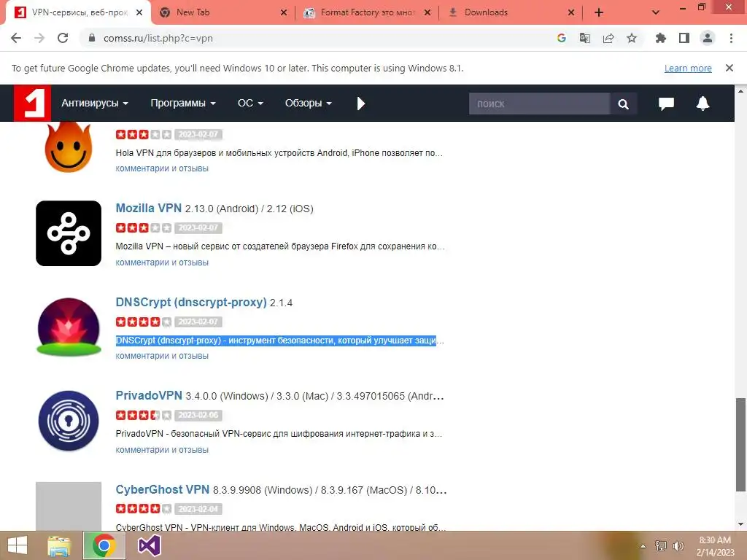Open the tab search chevron
This screenshot has height=560, width=747.
(656, 12)
